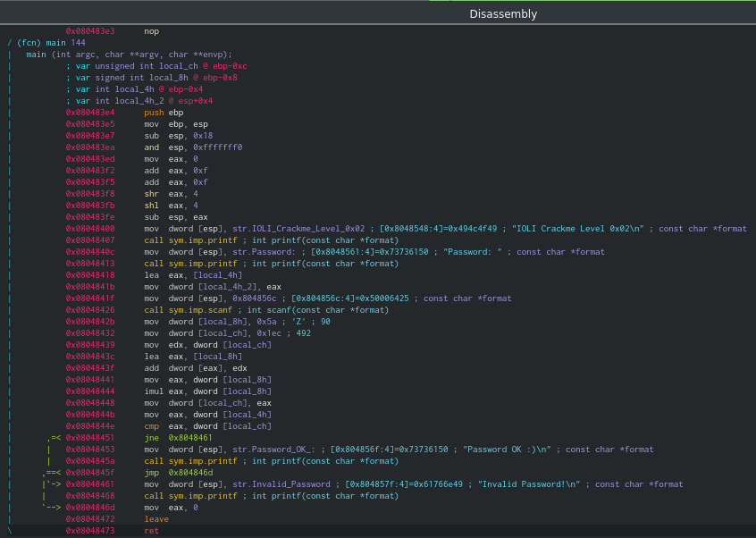Select 'lea eax, [local_4h]' instruction

click(x=193, y=274)
